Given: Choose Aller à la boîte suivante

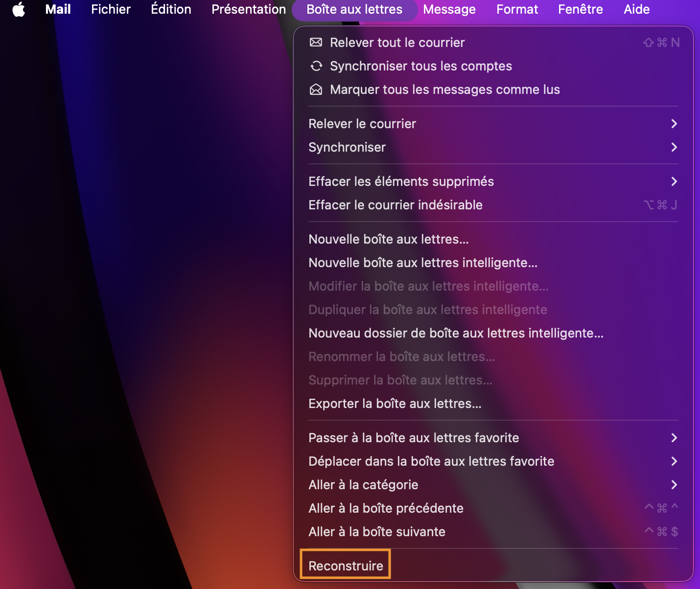Looking at the screenshot, I should tap(493, 532).
